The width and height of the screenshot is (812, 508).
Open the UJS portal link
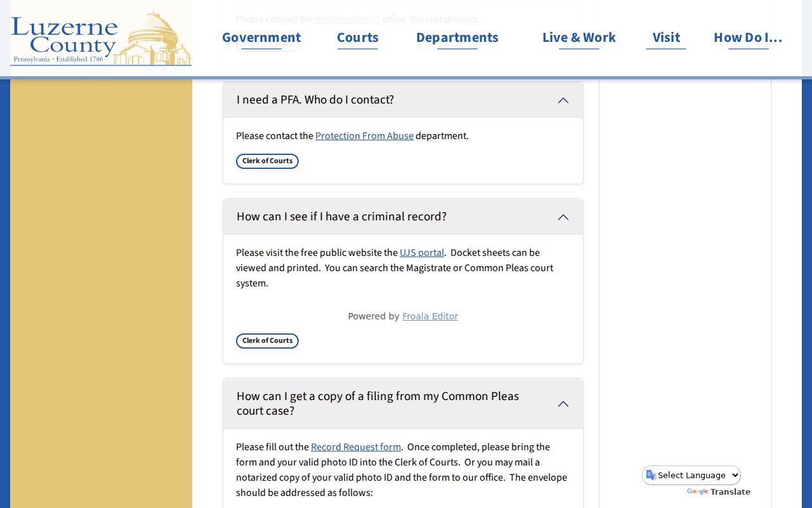422,253
